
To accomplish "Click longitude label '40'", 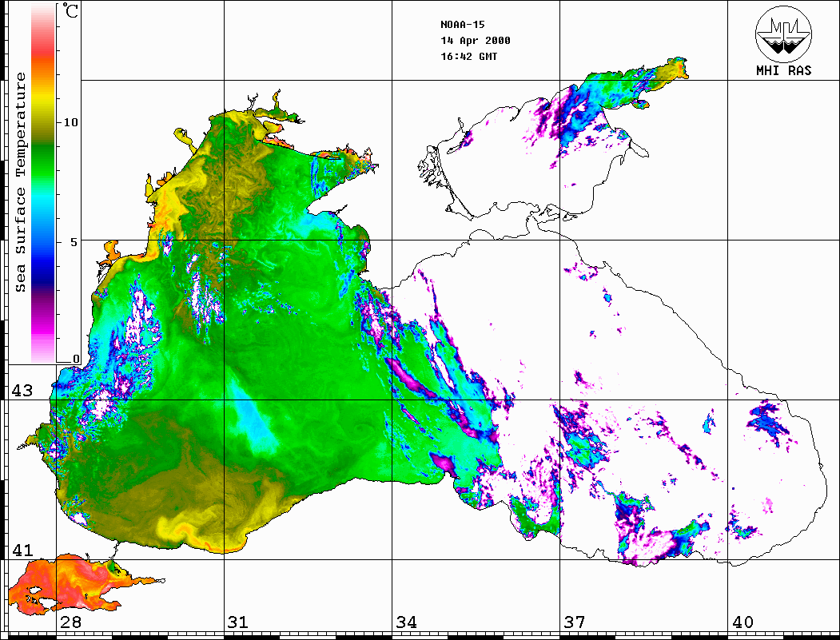I will pos(742,622).
